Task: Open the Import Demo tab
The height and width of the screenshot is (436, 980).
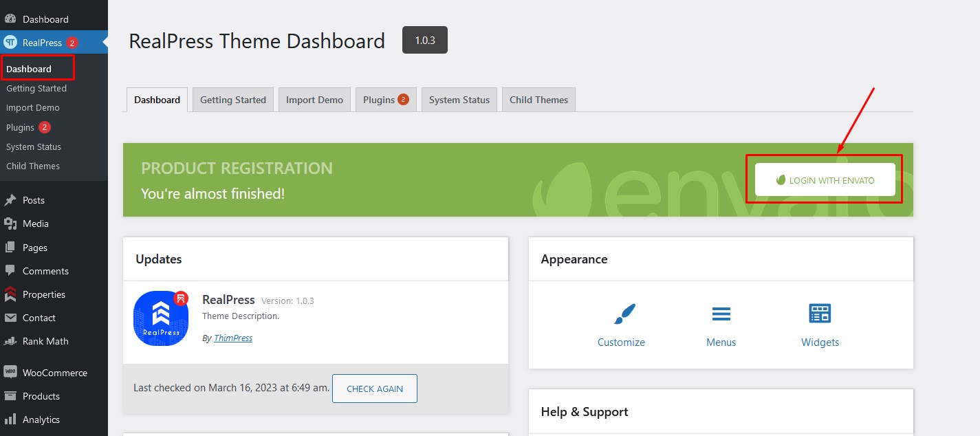Action: [x=314, y=100]
